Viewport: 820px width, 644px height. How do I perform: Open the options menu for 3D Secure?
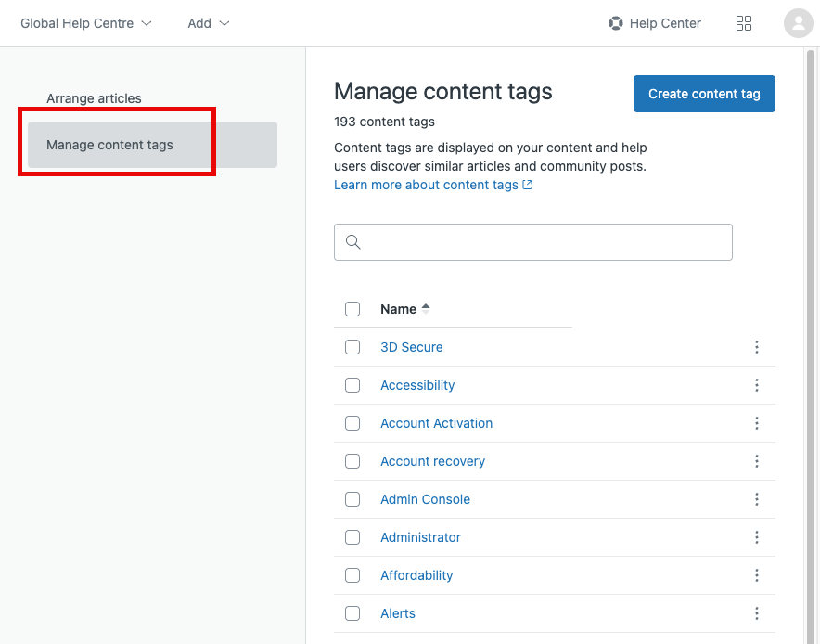point(757,347)
